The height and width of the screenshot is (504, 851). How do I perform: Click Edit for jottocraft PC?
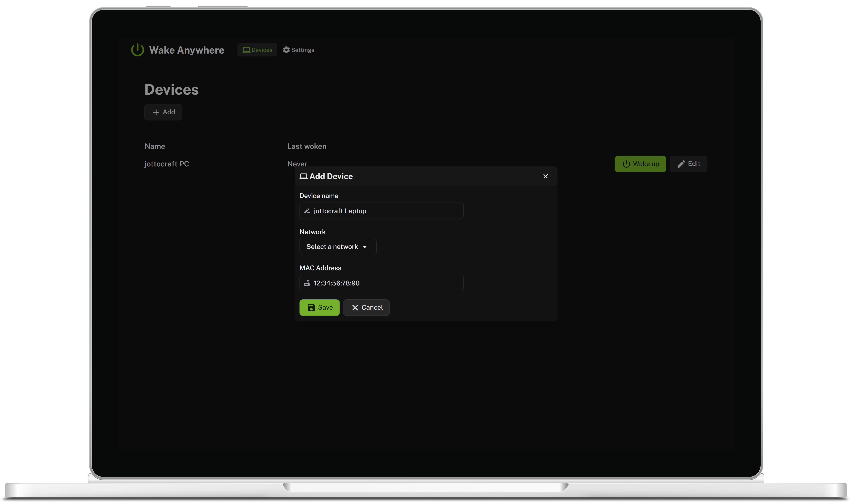coord(688,164)
